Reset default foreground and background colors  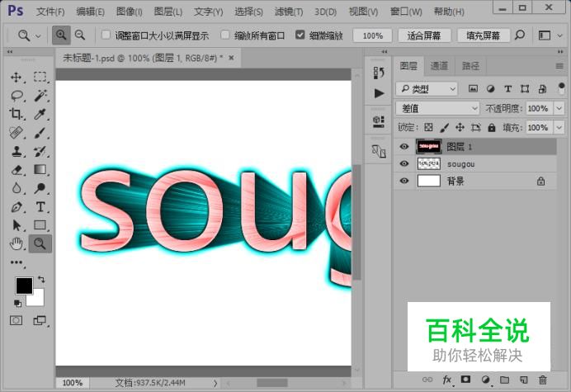pyautogui.click(x=17, y=303)
